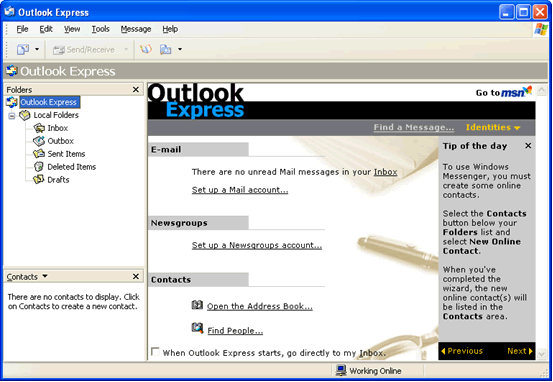Screen dimensions: 553x382
Task: Open the Message menu
Action: click(136, 29)
